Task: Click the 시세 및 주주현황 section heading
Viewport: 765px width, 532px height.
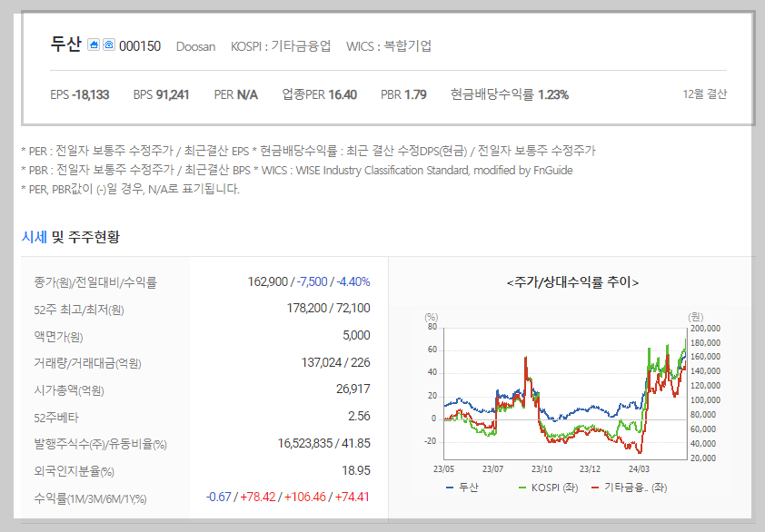Action: (x=70, y=237)
